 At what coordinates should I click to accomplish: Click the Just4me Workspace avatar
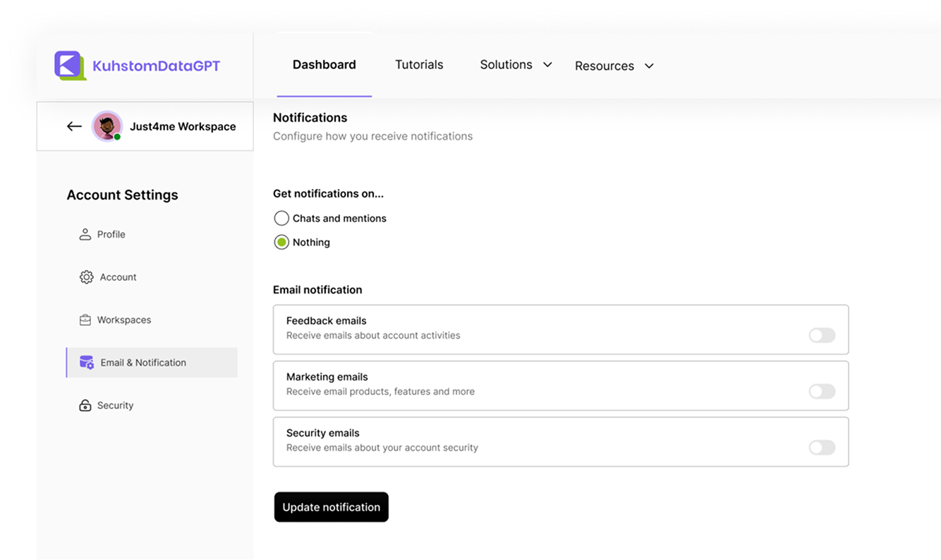click(x=107, y=126)
